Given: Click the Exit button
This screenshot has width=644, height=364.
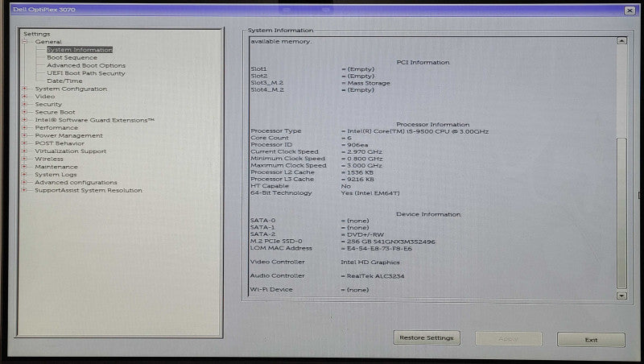Looking at the screenshot, I should point(591,340).
